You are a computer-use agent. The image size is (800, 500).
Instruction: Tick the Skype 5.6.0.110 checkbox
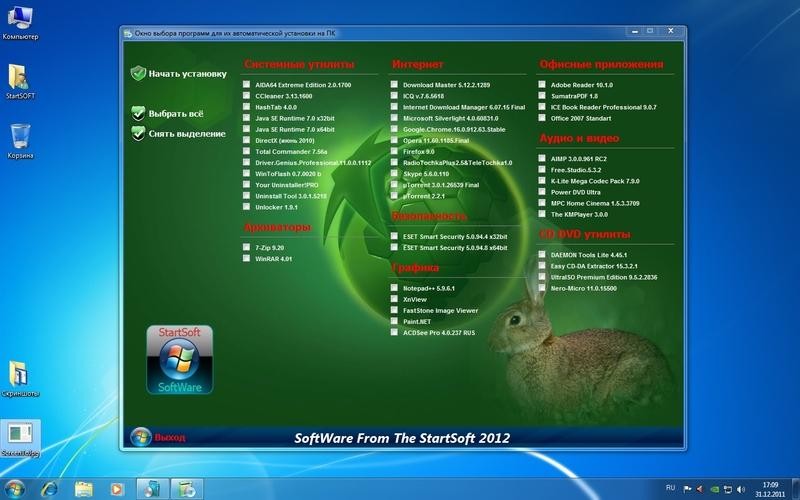click(x=394, y=173)
